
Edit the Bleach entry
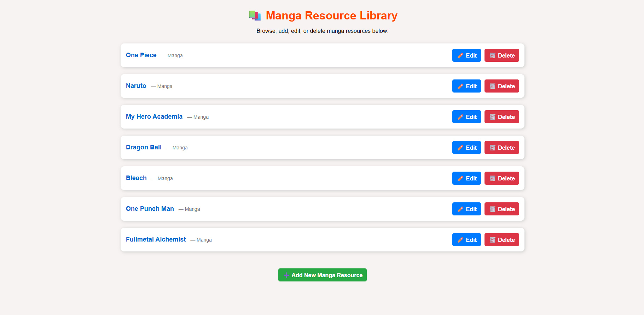tap(466, 178)
